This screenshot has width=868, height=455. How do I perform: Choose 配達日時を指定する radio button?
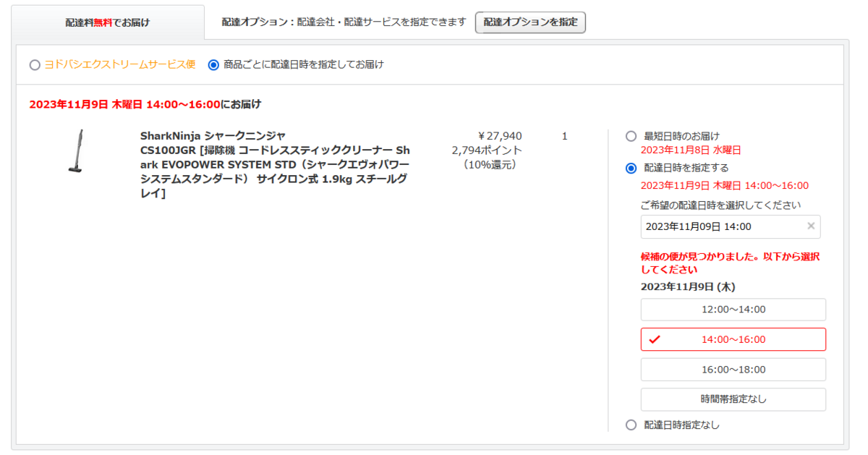631,168
